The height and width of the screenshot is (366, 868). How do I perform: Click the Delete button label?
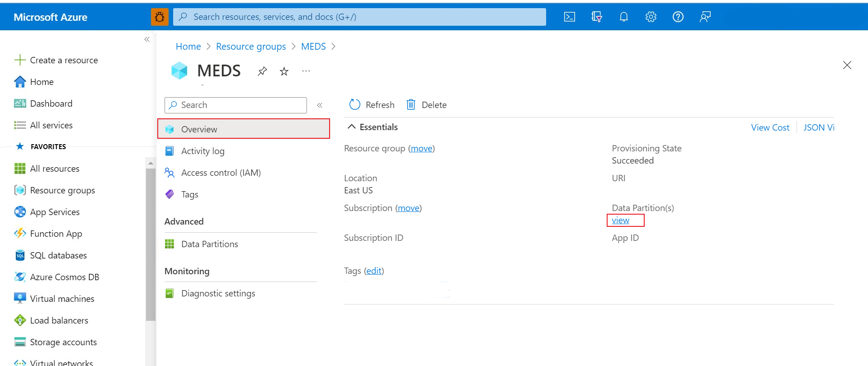click(x=434, y=105)
